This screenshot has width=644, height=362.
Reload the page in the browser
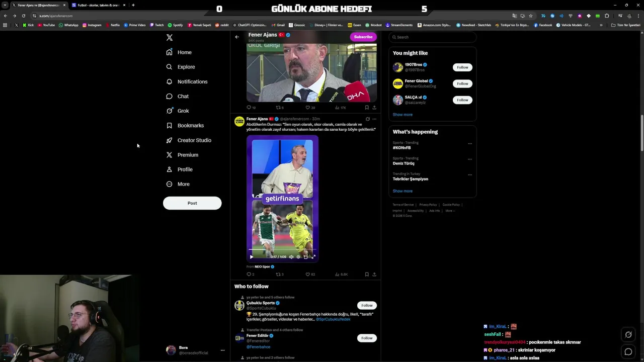point(24,16)
